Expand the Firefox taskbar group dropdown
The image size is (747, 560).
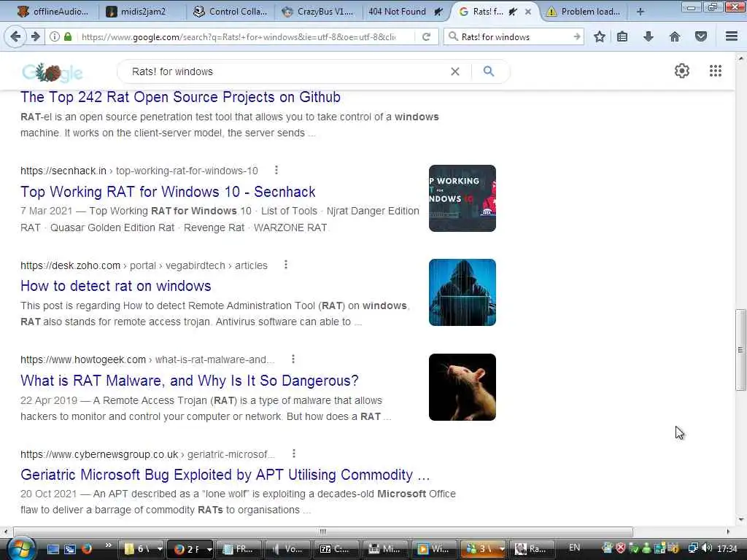(x=209, y=549)
